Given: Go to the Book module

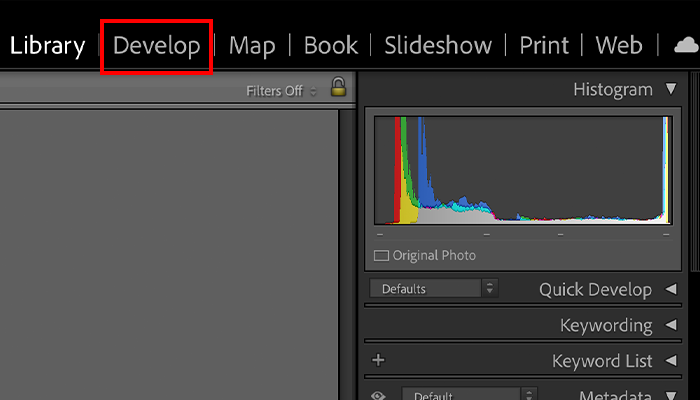Looking at the screenshot, I should 331,46.
